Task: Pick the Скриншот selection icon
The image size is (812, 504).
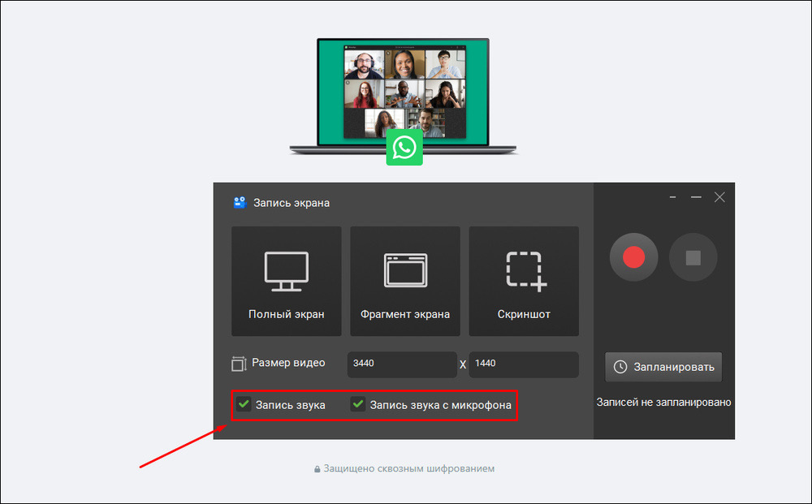Action: pyautogui.click(x=526, y=272)
